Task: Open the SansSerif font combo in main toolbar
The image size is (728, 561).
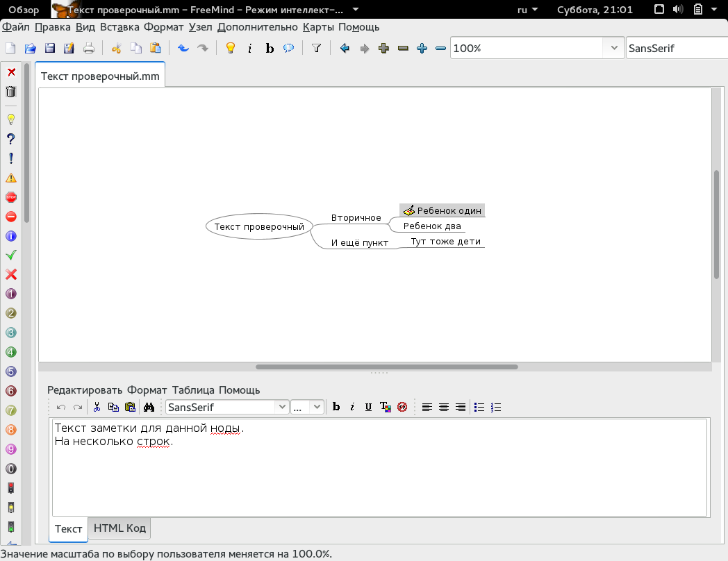Action: point(677,48)
